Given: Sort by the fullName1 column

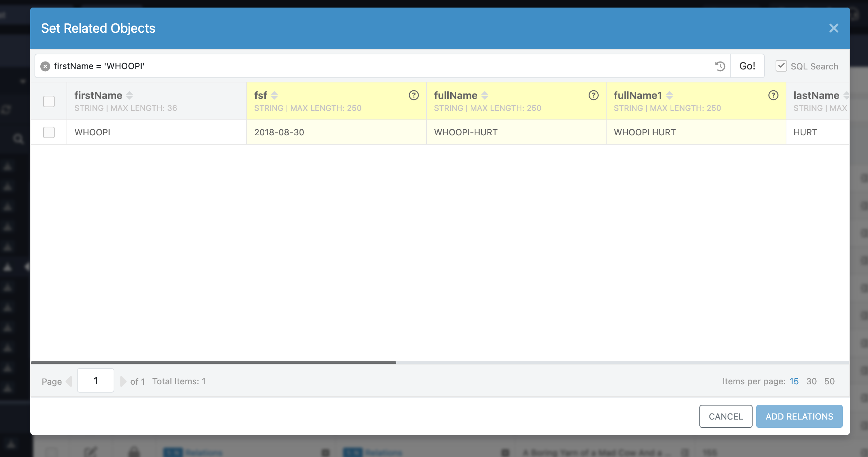Looking at the screenshot, I should click(x=669, y=95).
